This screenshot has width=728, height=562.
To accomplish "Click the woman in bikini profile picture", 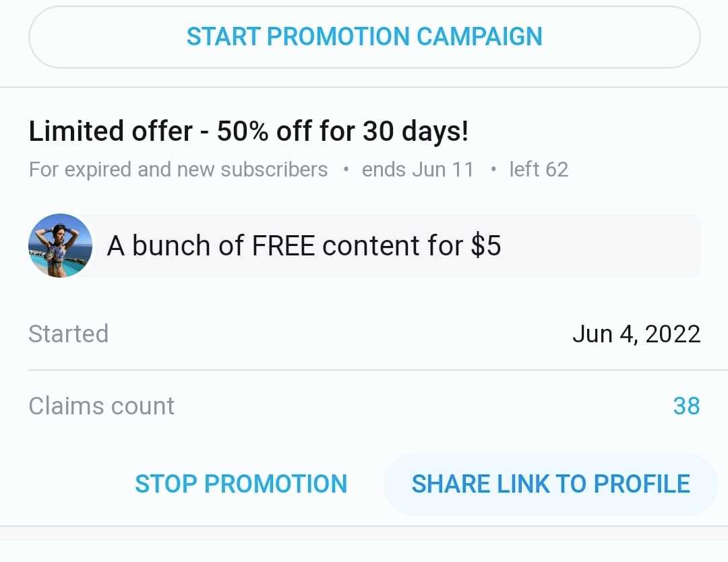I will pyautogui.click(x=60, y=245).
